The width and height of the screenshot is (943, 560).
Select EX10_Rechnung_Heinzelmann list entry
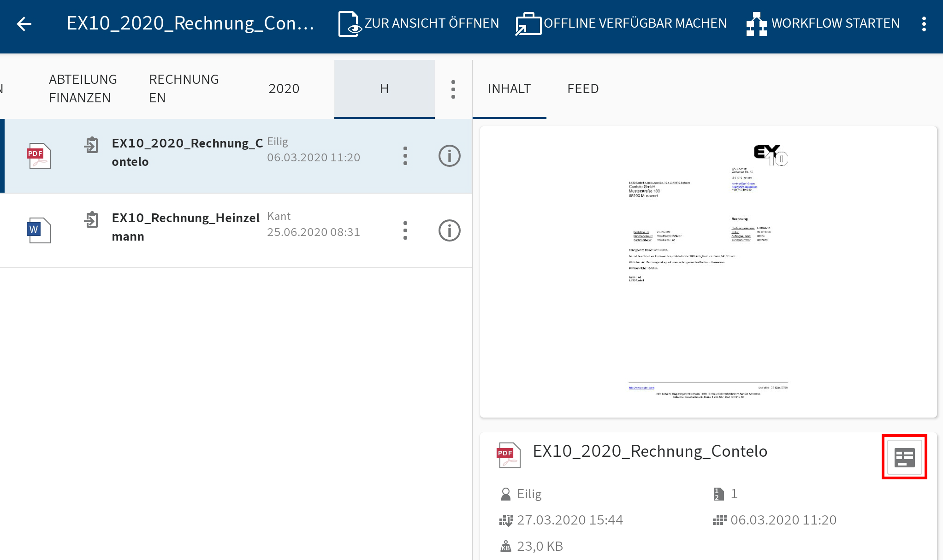[x=236, y=230]
